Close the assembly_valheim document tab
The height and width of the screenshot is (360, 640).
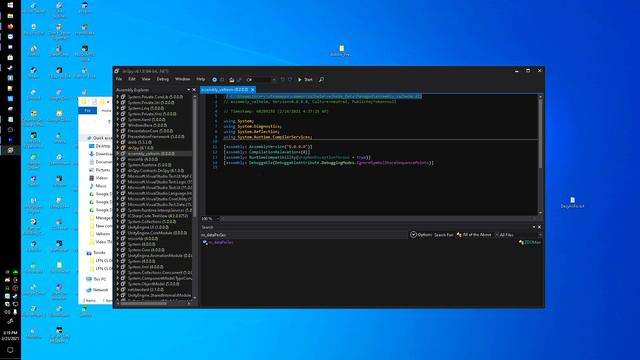point(253,89)
